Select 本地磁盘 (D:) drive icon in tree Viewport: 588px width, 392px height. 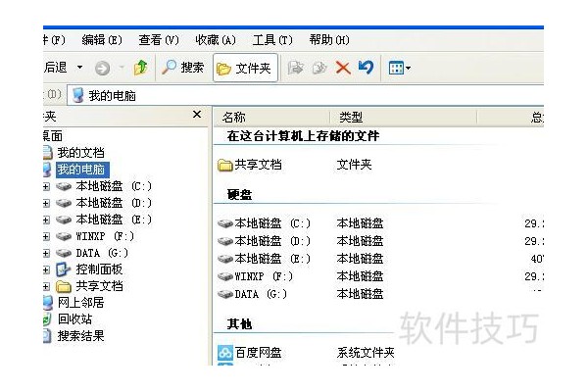point(64,203)
